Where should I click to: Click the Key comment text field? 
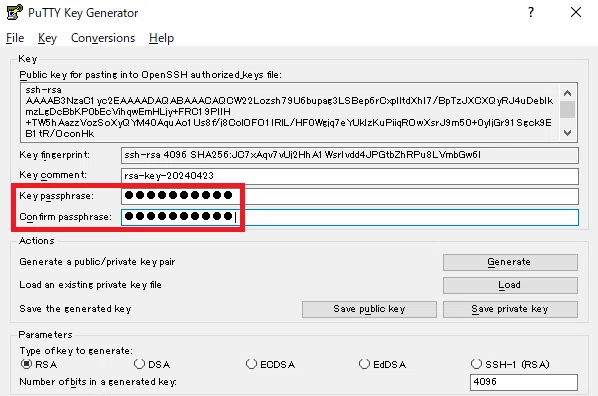pos(350,176)
